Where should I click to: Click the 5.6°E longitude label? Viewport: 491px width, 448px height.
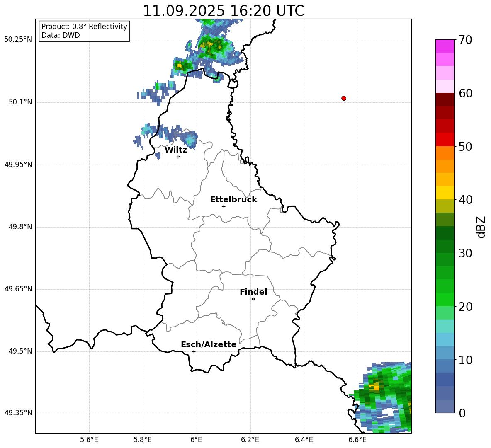pos(89,440)
